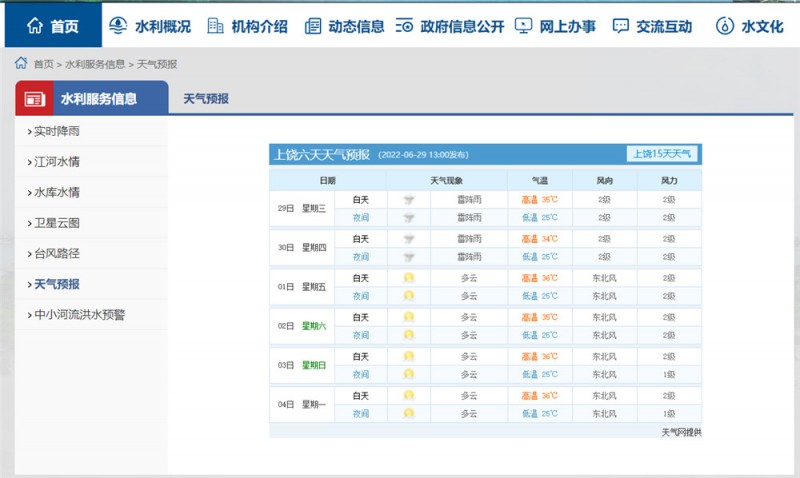Click the 03日 daytime cloudy weather icon

click(409, 356)
